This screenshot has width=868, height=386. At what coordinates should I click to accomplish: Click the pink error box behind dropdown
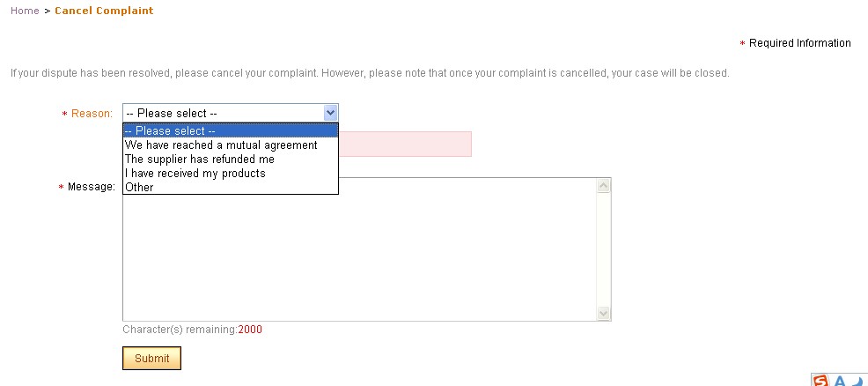pos(405,144)
